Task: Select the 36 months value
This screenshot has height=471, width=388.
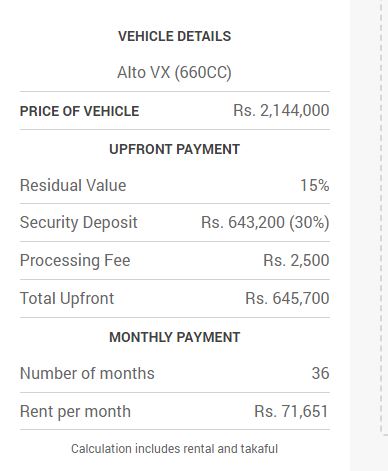Action: (x=320, y=373)
